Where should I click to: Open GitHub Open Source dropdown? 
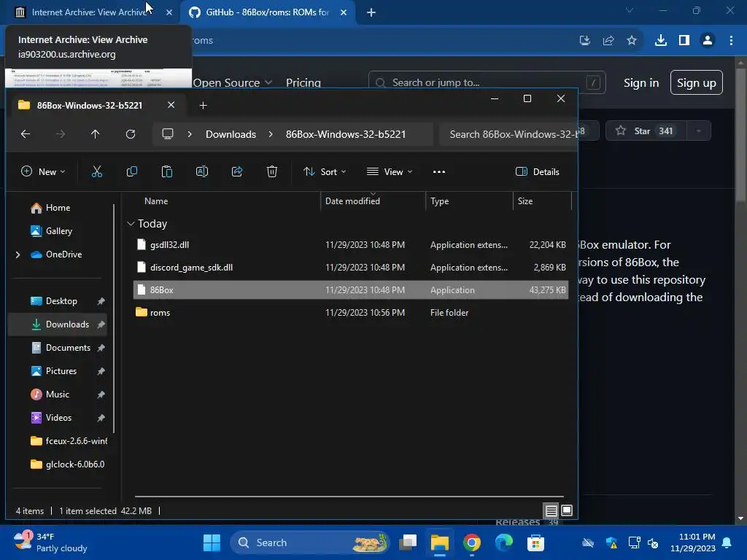pos(233,82)
